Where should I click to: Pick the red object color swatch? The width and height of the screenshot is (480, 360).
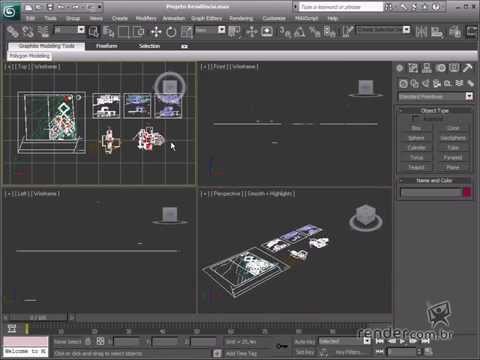tap(467, 193)
